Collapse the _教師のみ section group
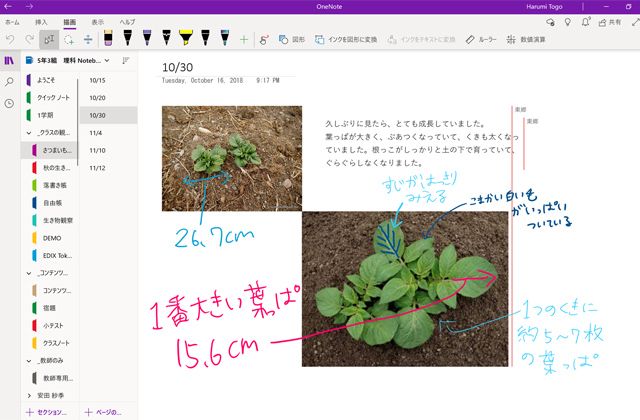The width and height of the screenshot is (640, 420). 29,361
